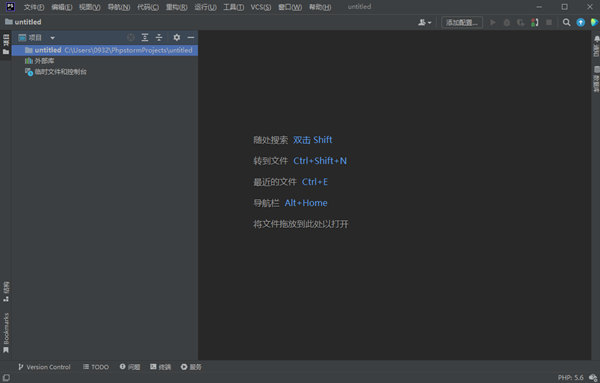This screenshot has height=383, width=600.
Task: Open the Version Control tool window
Action: coord(44,367)
